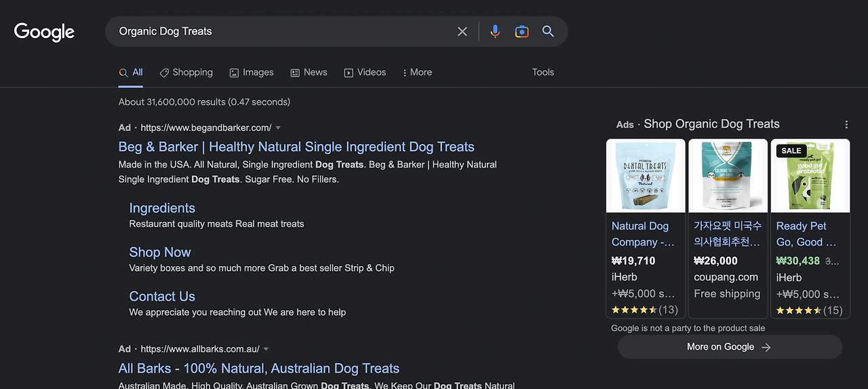This screenshot has height=389, width=868.
Task: Switch to the Images tab
Action: click(x=252, y=73)
